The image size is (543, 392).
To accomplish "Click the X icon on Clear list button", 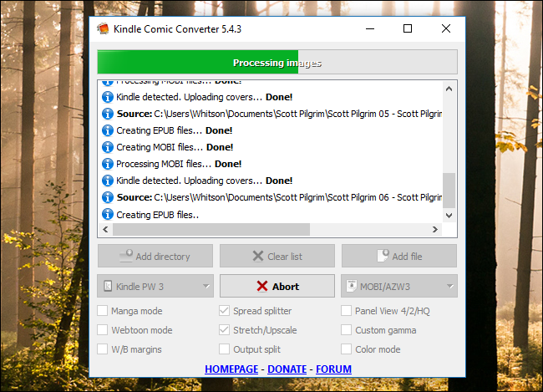I will (258, 256).
